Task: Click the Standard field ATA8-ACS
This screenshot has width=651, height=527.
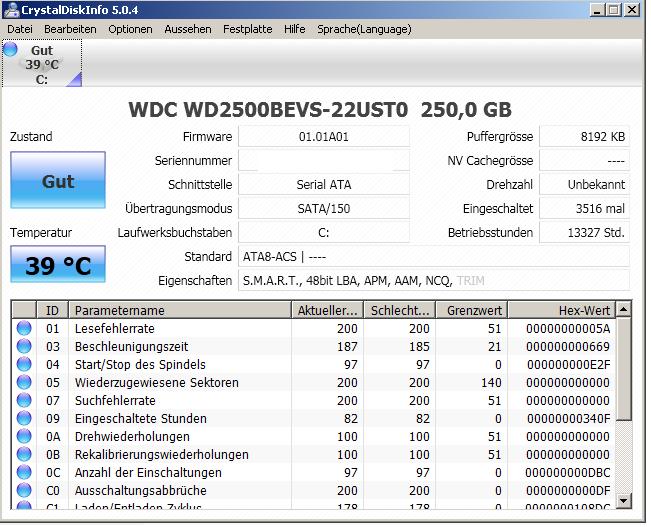Action: (x=434, y=257)
